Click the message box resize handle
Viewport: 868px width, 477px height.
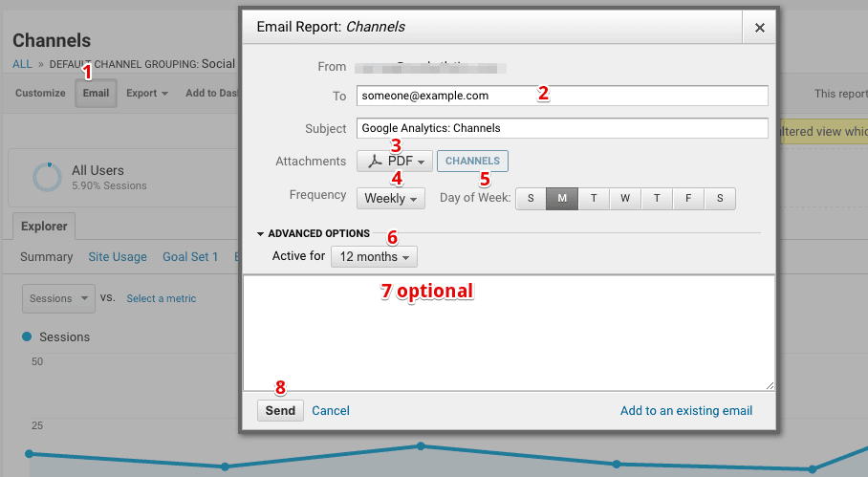tap(770, 385)
